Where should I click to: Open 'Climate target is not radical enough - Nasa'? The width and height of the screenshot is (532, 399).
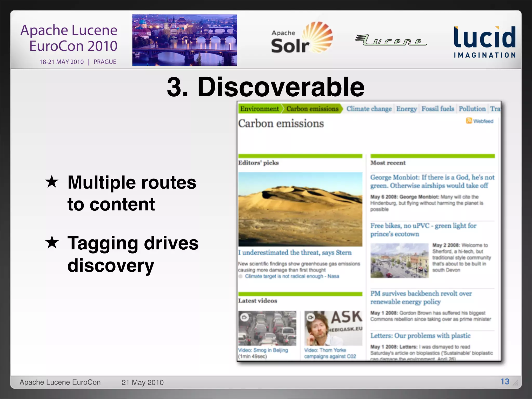(292, 276)
